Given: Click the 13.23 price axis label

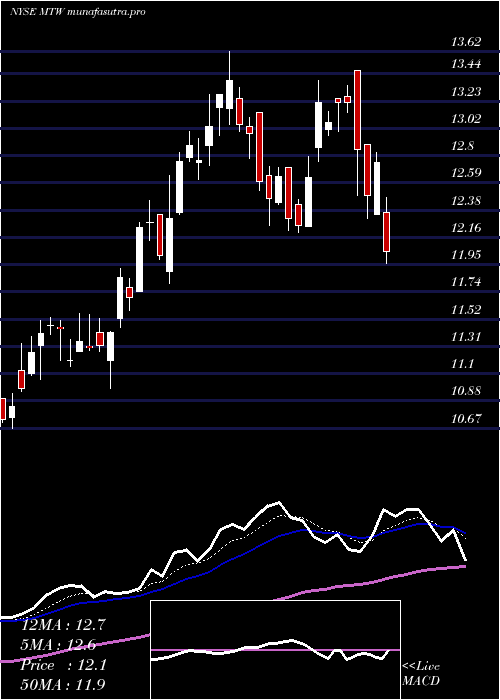Looking at the screenshot, I should [x=466, y=92].
